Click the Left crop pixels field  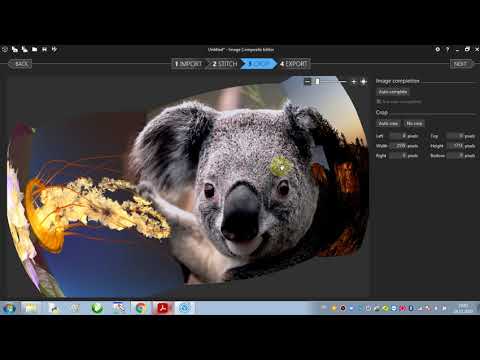398,136
